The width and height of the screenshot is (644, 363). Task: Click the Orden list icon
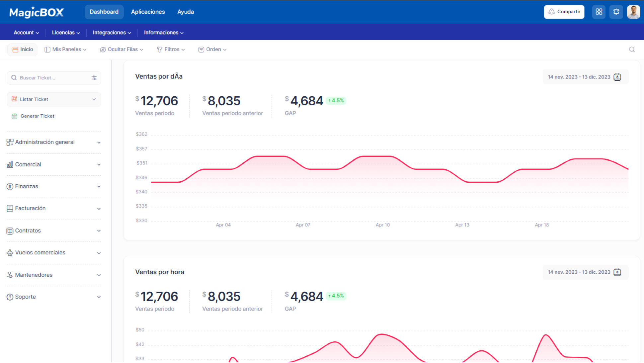(x=201, y=49)
